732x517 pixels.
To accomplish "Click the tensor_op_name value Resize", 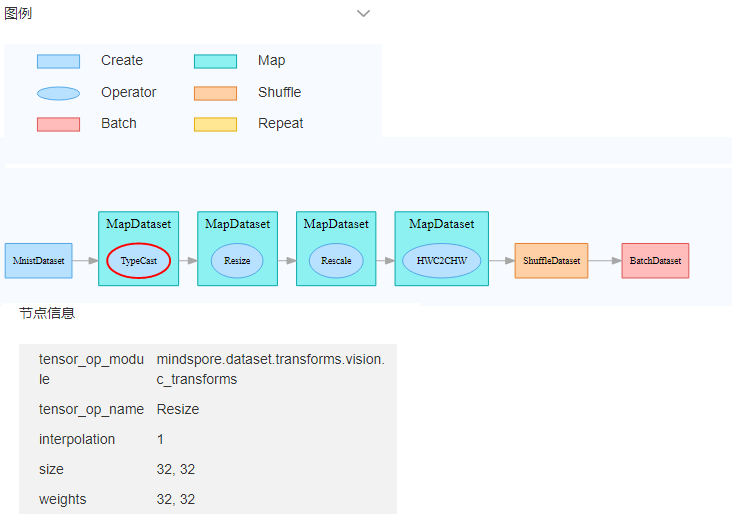I will point(178,409).
